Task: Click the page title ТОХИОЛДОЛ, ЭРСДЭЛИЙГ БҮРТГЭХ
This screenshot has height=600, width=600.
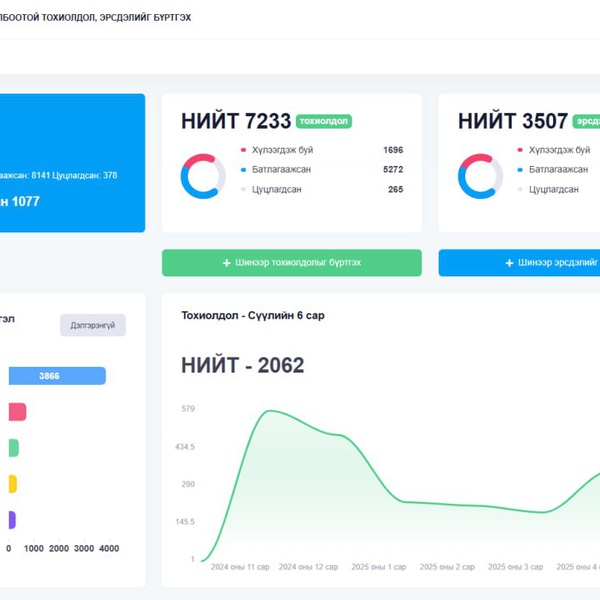Action: pos(116,18)
